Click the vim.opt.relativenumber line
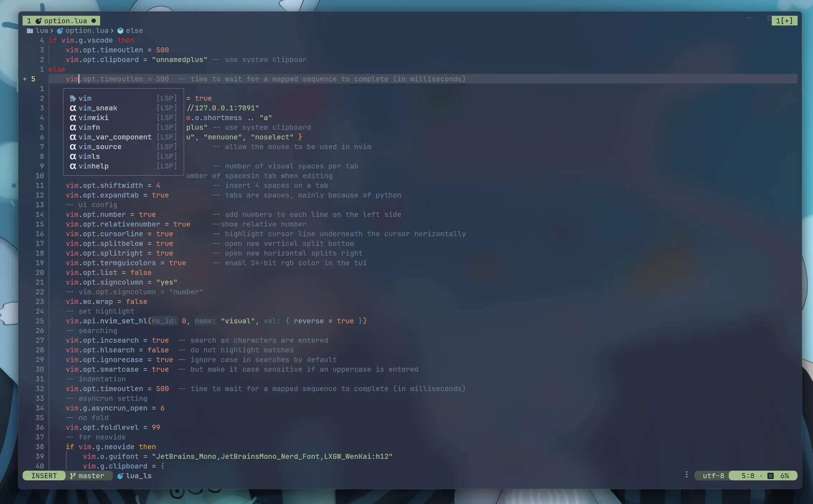813x504 pixels. tap(128, 224)
